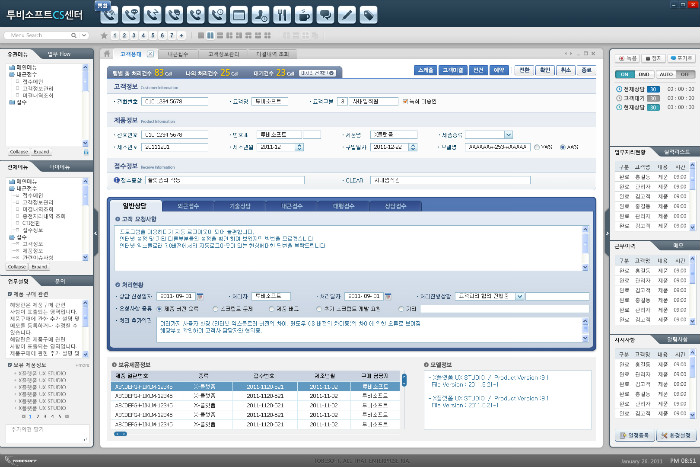
Task: Click the star favorites icon below the toolbar
Action: (104, 35)
